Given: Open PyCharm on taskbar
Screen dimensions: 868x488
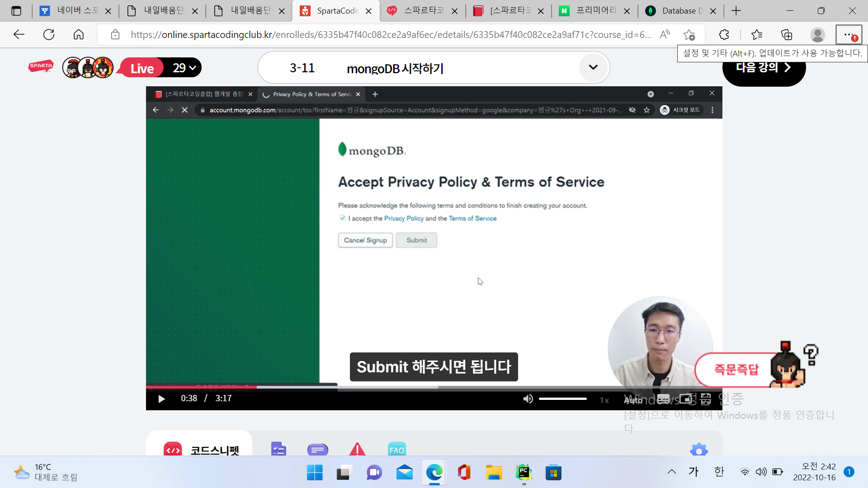Looking at the screenshot, I should (524, 473).
